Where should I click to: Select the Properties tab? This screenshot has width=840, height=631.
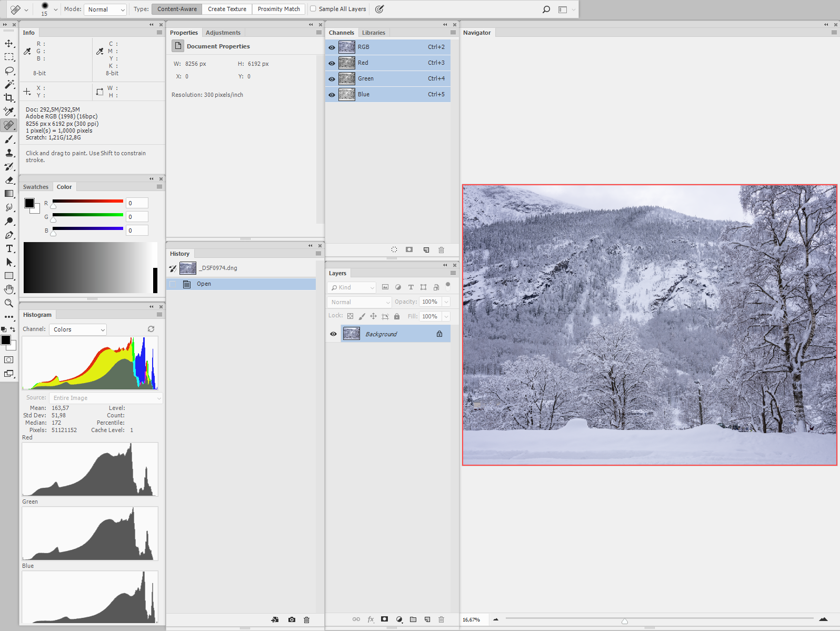pyautogui.click(x=184, y=33)
